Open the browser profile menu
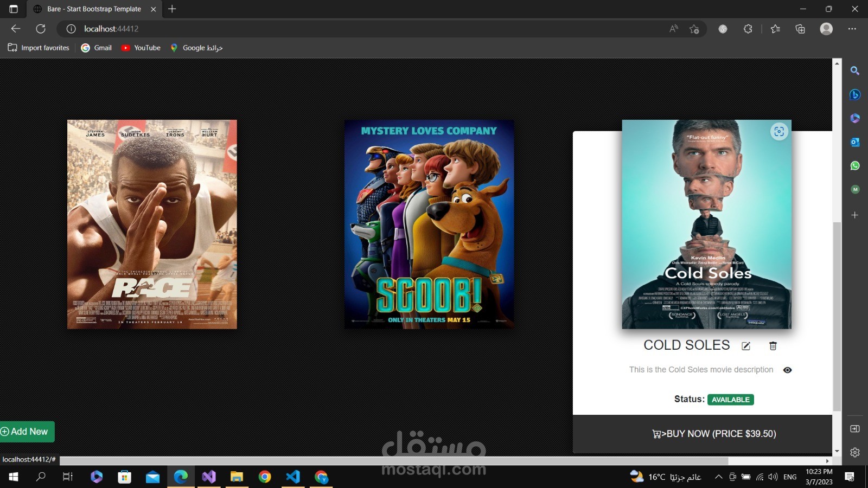 pos(826,29)
